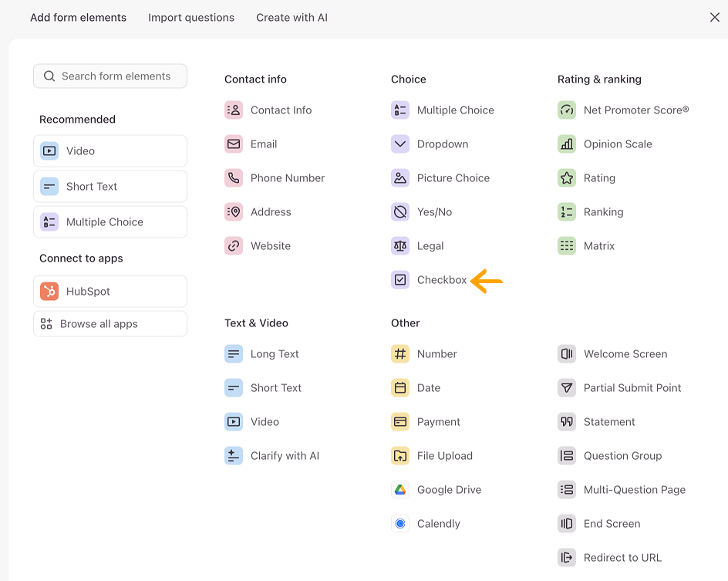728x581 pixels.
Task: Choose the Address pin icon
Action: click(x=234, y=211)
